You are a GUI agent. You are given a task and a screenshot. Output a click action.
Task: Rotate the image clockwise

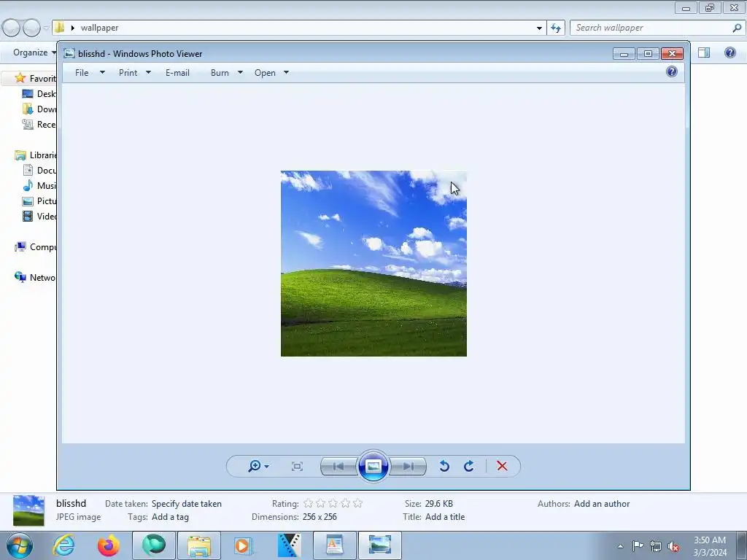469,466
